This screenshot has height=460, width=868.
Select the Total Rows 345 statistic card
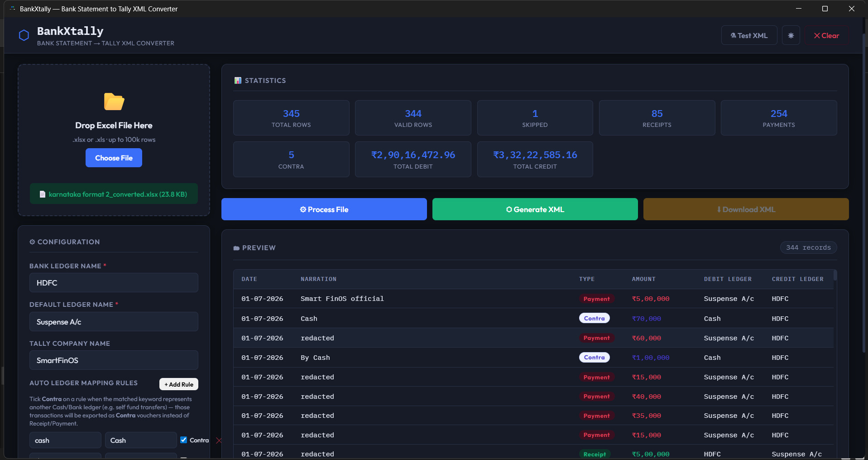(x=291, y=118)
